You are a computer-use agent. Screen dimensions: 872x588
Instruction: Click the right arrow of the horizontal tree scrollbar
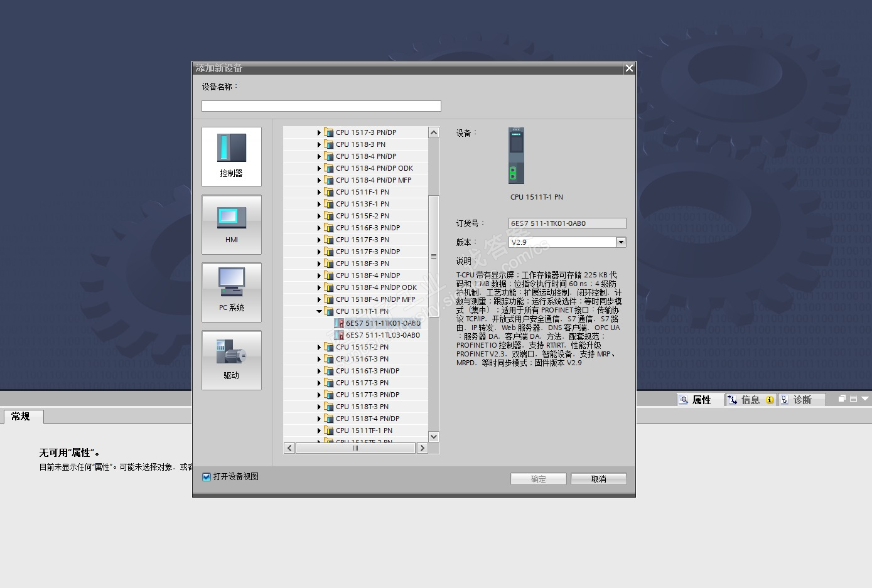click(x=423, y=448)
